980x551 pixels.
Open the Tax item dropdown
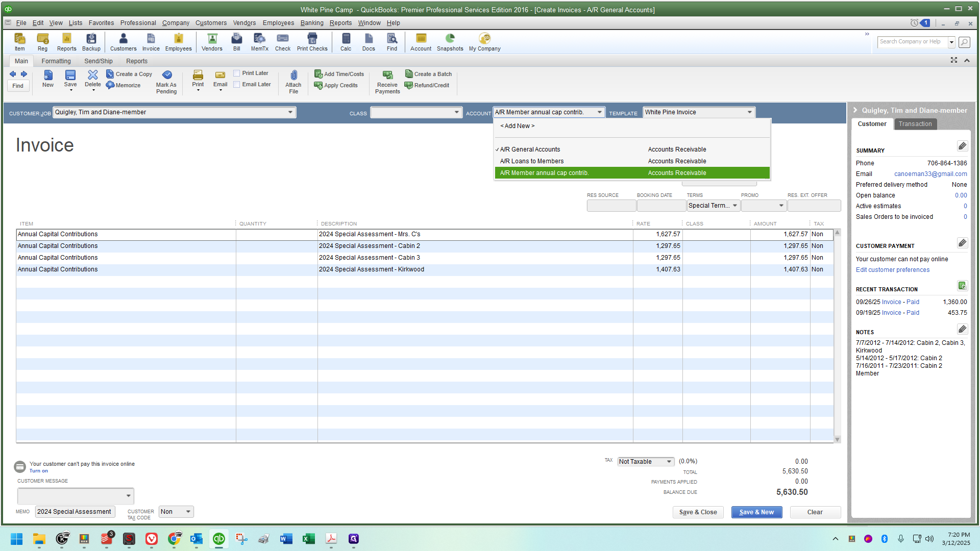[x=669, y=462]
